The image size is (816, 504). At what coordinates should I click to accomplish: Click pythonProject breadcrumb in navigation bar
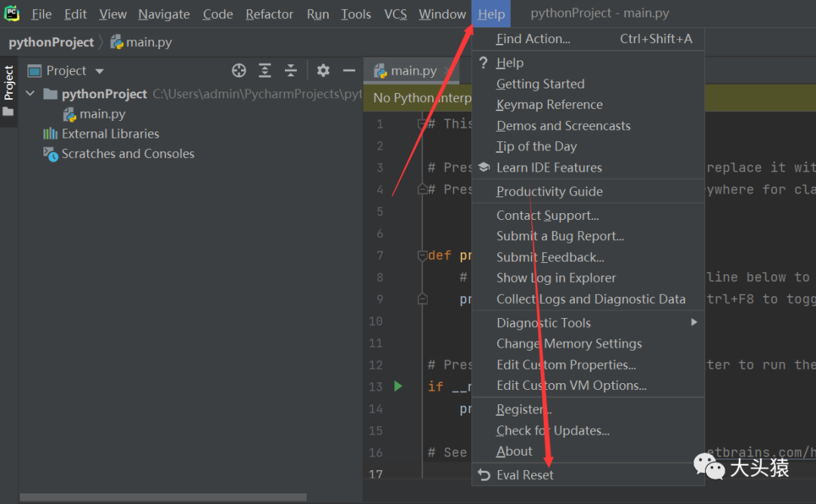coord(51,42)
